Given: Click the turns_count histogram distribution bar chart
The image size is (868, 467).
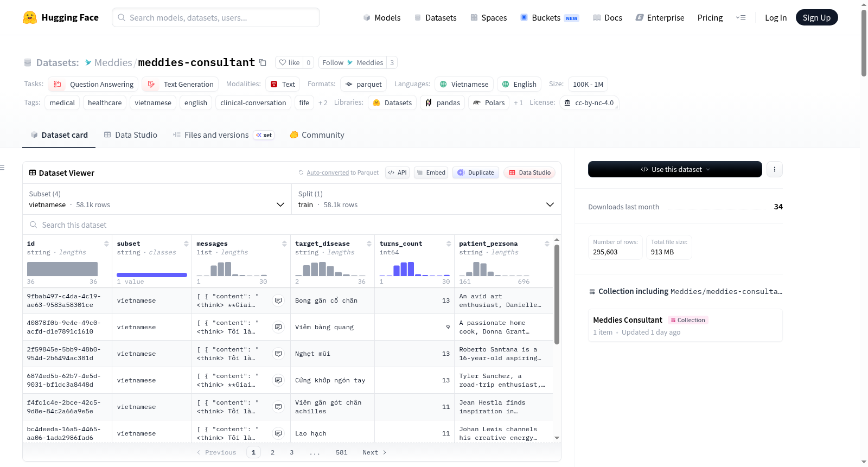Looking at the screenshot, I should (414, 268).
